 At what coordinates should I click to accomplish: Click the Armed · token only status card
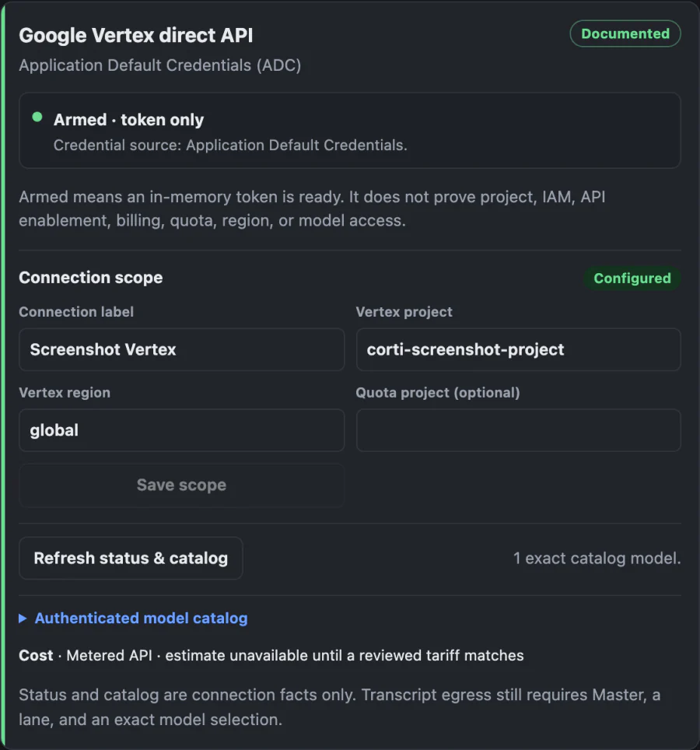pyautogui.click(x=349, y=131)
